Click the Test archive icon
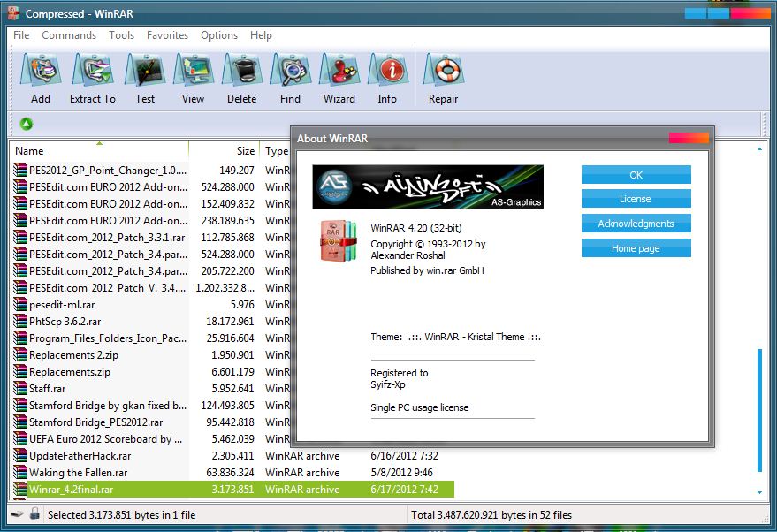This screenshot has width=777, height=532. 145,70
